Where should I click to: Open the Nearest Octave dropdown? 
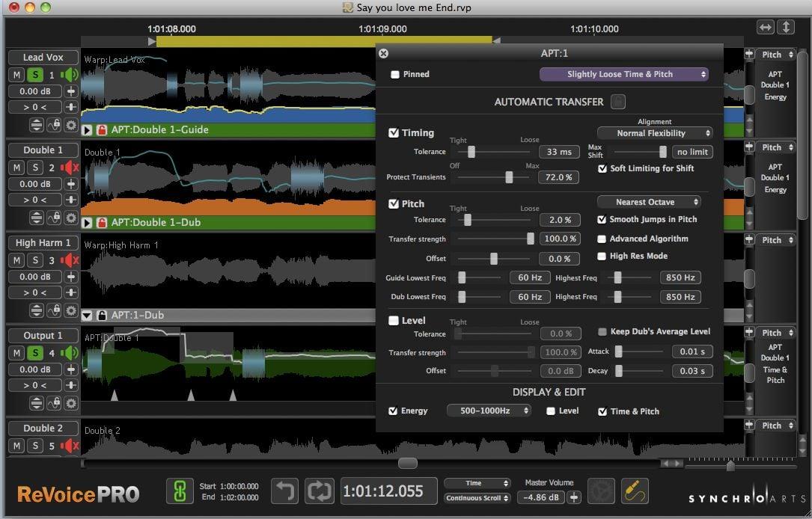point(649,202)
